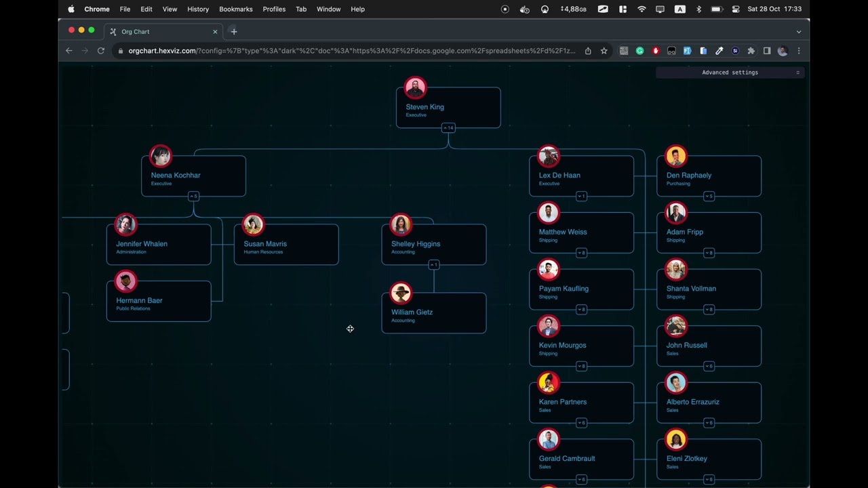Select Neena Kochhar's avatar

tap(161, 156)
